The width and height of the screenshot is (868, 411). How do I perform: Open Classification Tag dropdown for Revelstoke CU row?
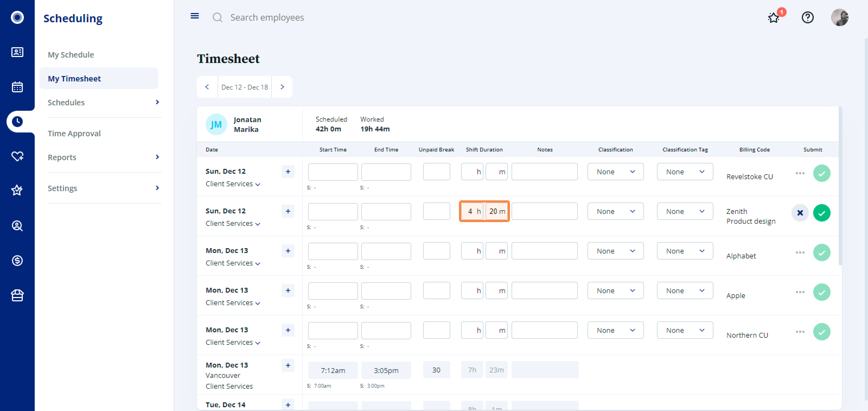(x=685, y=172)
